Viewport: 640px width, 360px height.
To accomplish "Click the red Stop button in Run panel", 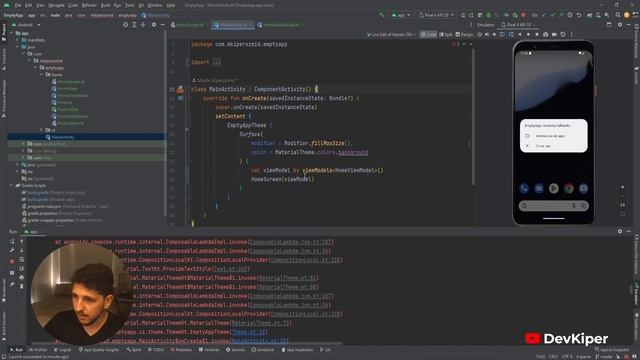I will pyautogui.click(x=12, y=261).
